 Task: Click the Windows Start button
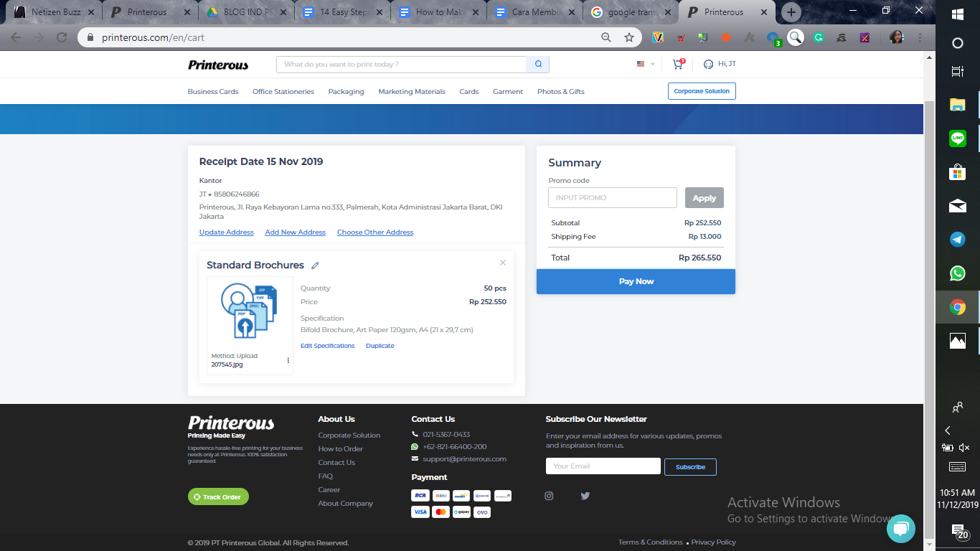(x=958, y=14)
